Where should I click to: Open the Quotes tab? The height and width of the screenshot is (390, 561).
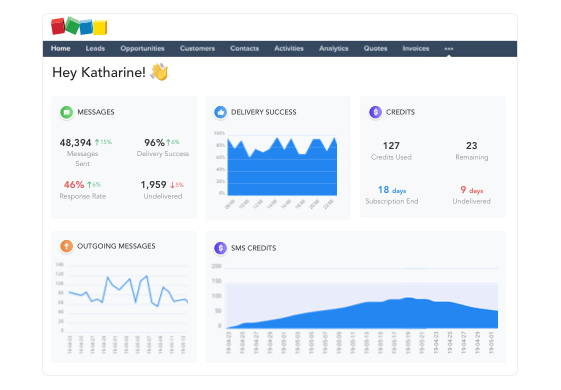[375, 48]
